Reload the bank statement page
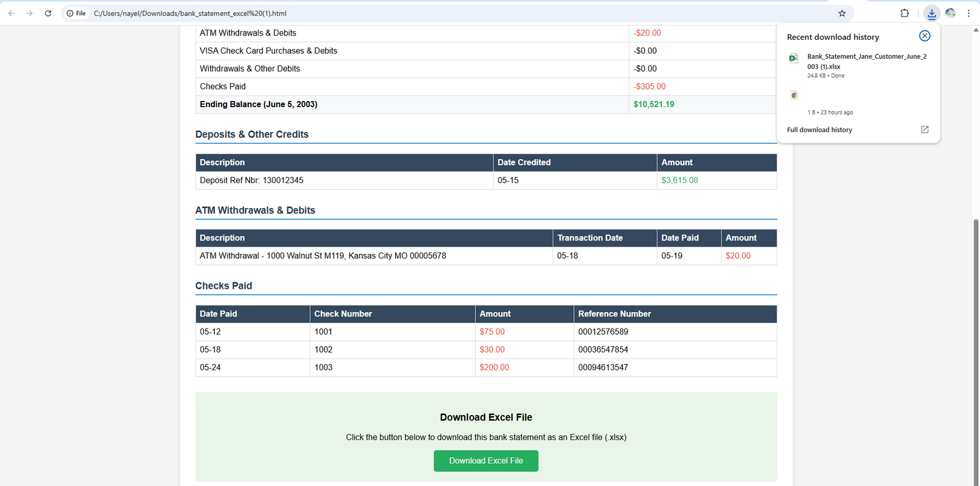Screen dimensions: 980x486 [48, 13]
